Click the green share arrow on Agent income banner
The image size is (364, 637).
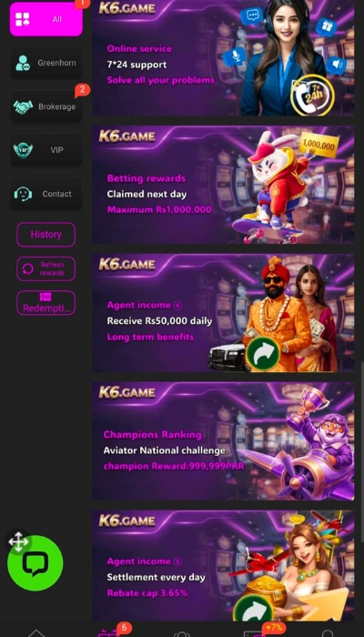pos(263,353)
